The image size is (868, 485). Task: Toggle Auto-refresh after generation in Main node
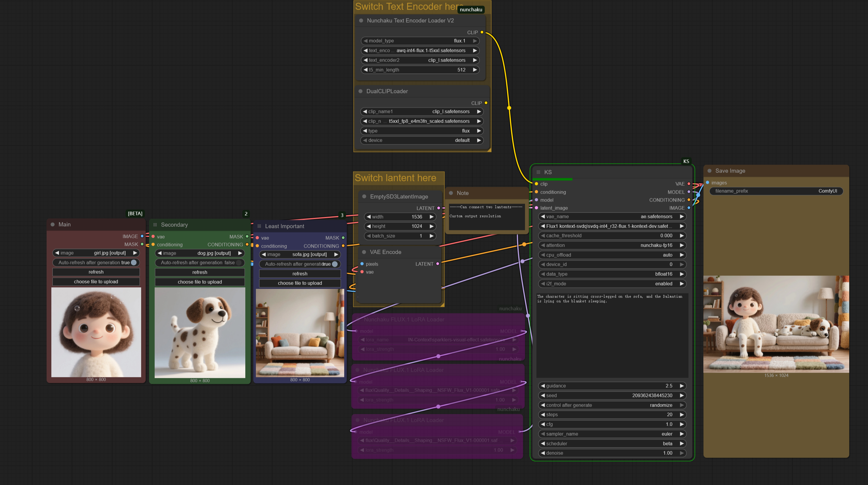coord(134,262)
